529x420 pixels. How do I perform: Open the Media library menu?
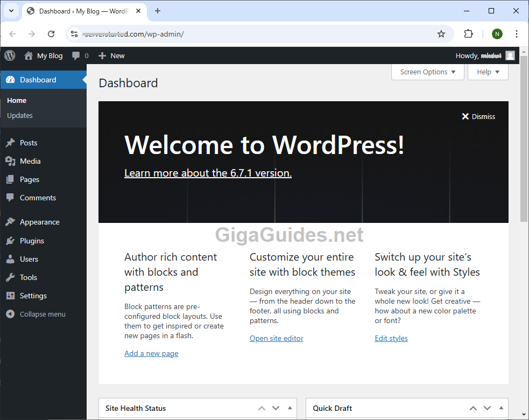[x=30, y=161]
